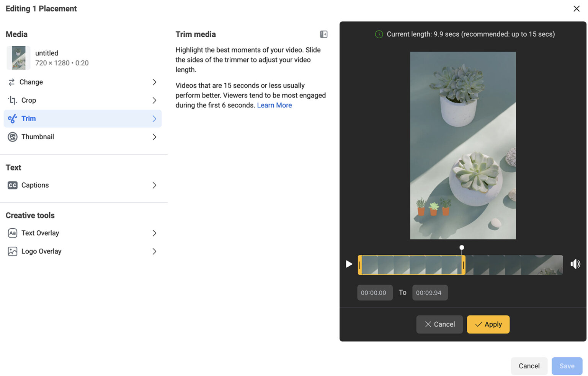Open the Logo Overlay tool
The image size is (588, 376).
(x=41, y=251)
